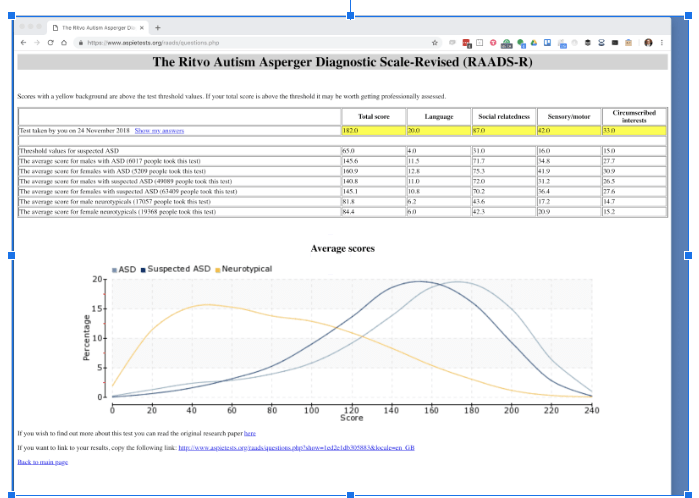Click 'Threshold values for suspected ASD' row

tap(342, 151)
